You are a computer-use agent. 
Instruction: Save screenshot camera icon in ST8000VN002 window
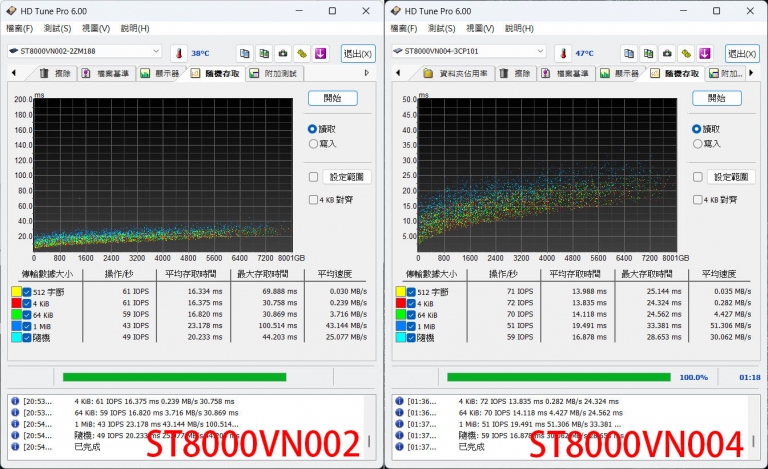(x=283, y=53)
